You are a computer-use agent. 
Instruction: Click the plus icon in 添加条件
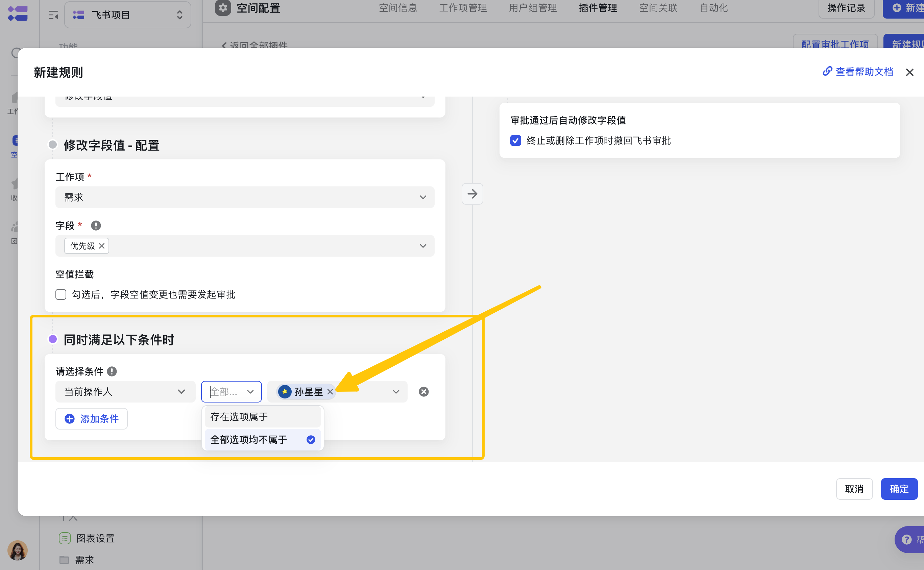coord(69,418)
